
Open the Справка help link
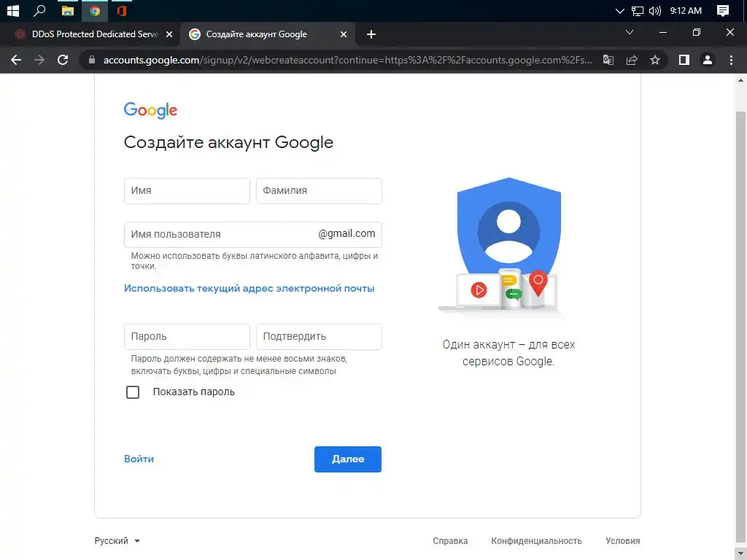(450, 541)
